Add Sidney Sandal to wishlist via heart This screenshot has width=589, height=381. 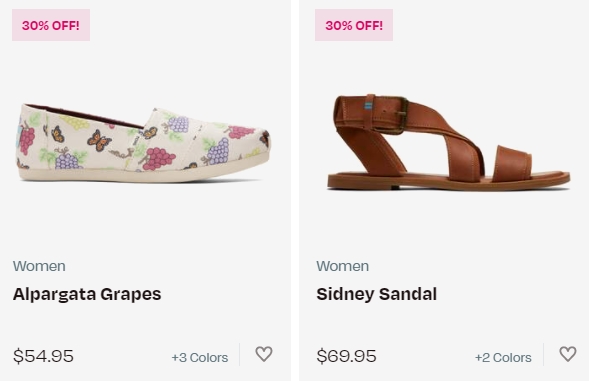click(568, 354)
